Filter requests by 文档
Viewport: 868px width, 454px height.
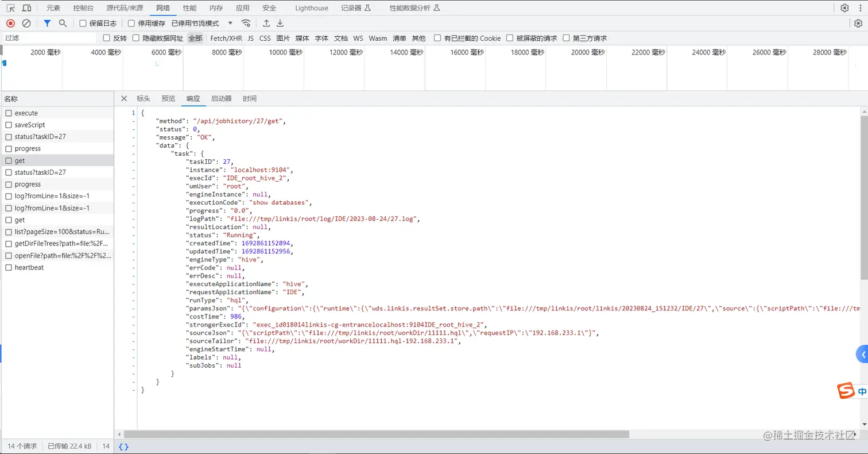[x=341, y=38]
